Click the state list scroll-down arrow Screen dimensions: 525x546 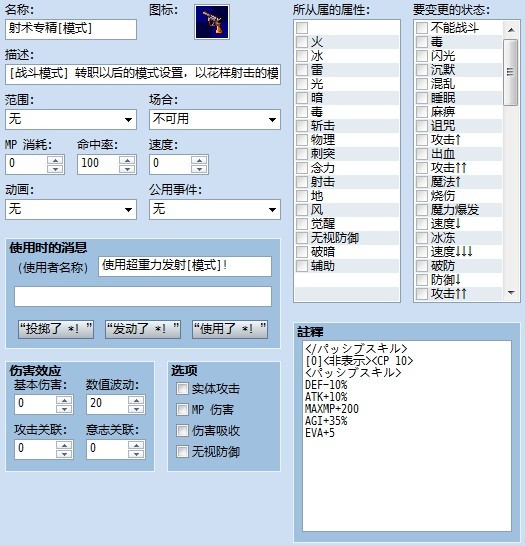point(511,292)
